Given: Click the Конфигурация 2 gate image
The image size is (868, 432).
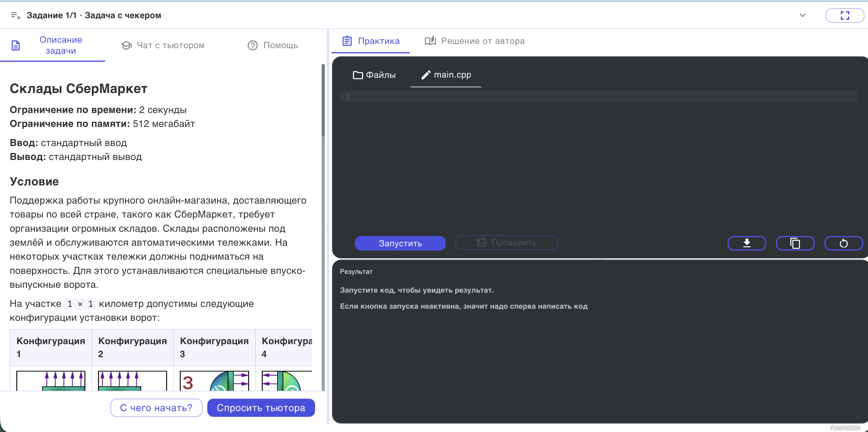Looking at the screenshot, I should 133,381.
